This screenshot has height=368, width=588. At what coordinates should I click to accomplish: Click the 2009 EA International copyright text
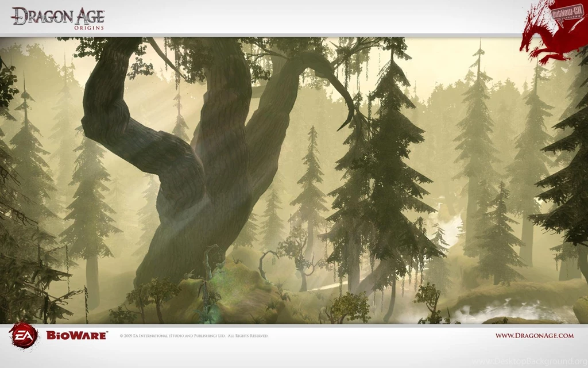coord(194,336)
